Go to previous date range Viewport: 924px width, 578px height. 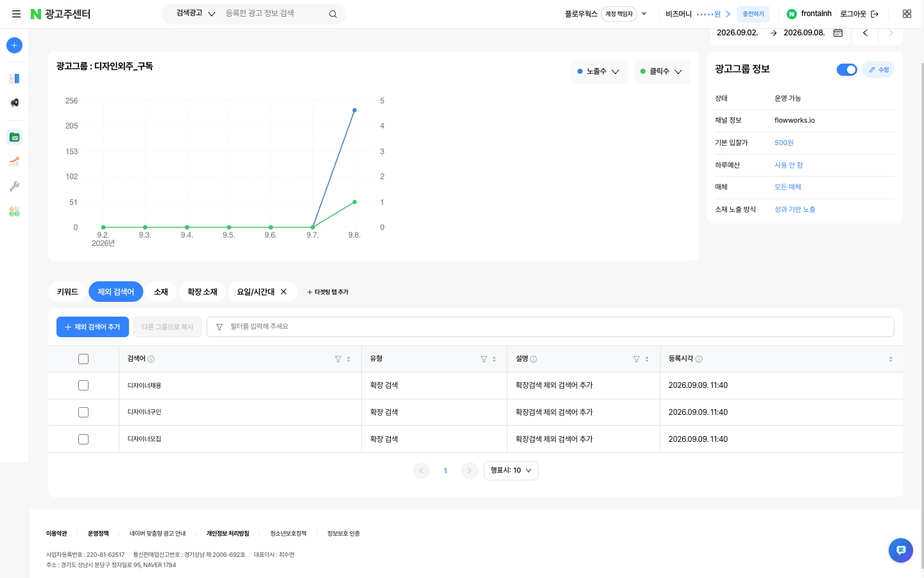click(865, 33)
